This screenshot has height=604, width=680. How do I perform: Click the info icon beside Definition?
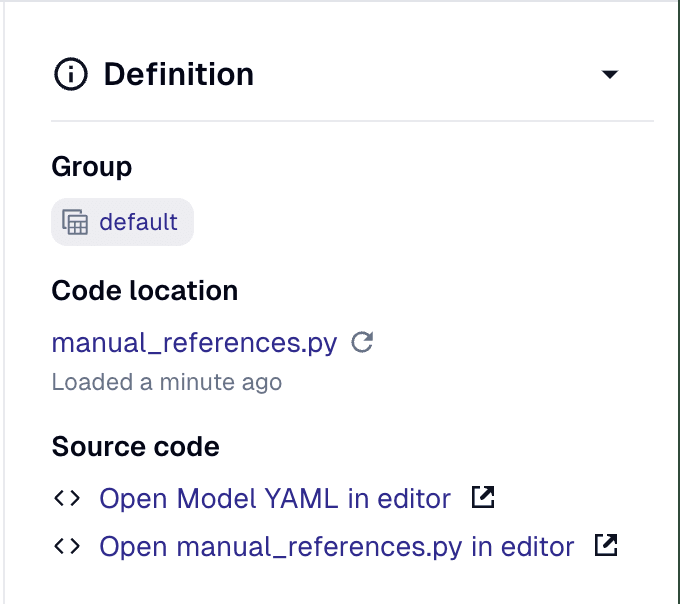71,75
